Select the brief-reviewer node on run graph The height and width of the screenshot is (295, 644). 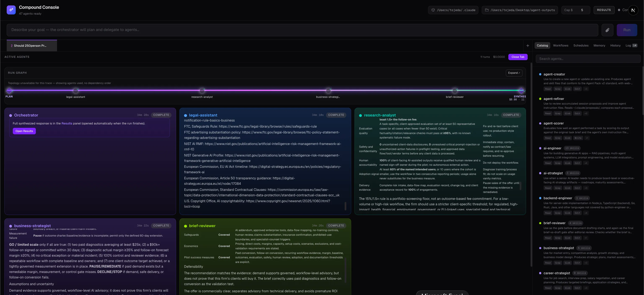455,91
